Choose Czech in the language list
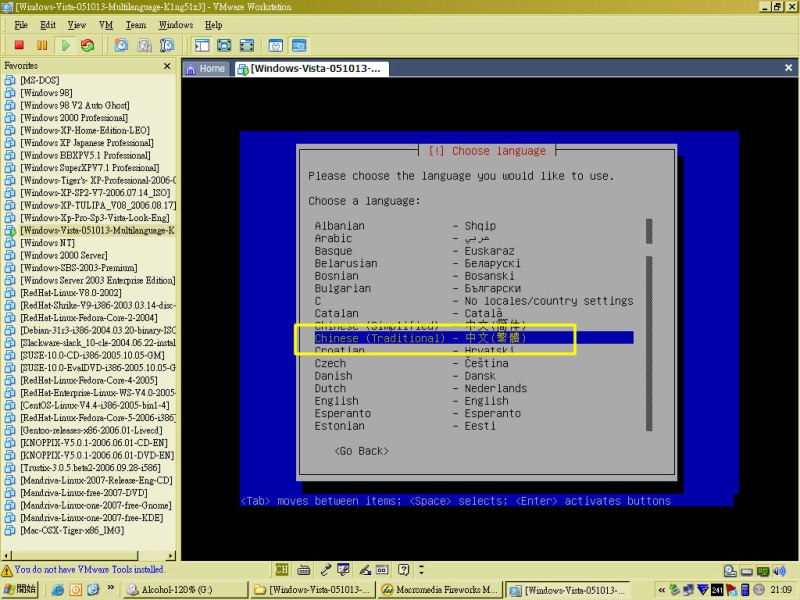 pyautogui.click(x=330, y=363)
